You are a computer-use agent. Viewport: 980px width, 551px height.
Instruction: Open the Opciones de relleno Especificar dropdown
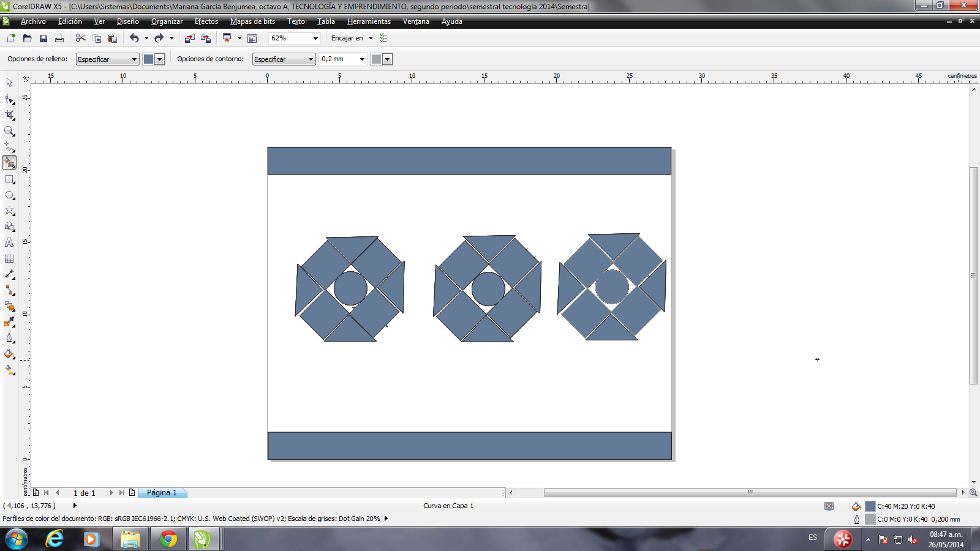(107, 59)
